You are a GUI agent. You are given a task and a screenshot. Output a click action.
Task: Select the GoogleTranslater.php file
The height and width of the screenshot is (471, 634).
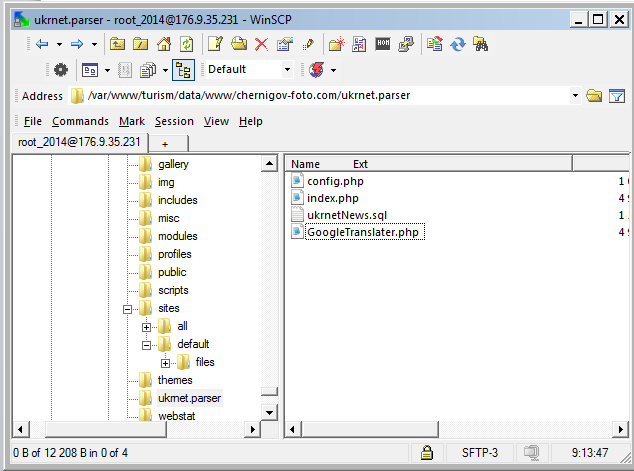[x=363, y=232]
